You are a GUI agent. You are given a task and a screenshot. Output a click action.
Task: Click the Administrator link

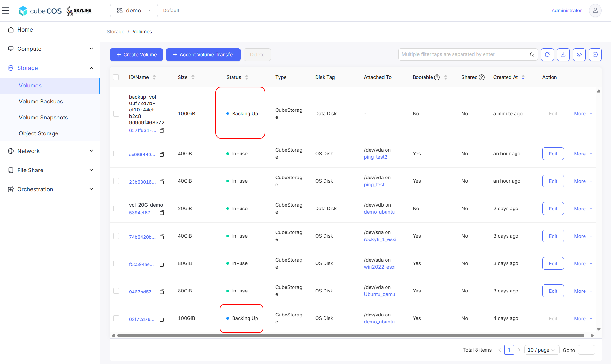[566, 11]
